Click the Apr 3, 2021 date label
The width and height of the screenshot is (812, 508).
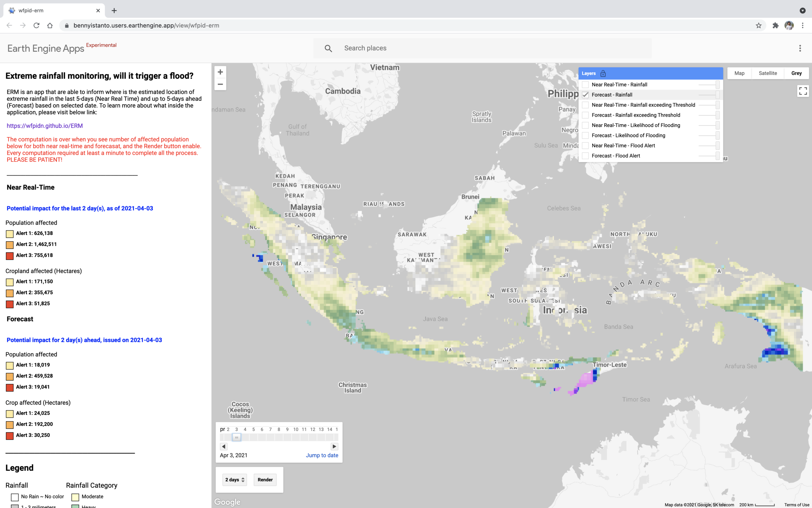(234, 455)
